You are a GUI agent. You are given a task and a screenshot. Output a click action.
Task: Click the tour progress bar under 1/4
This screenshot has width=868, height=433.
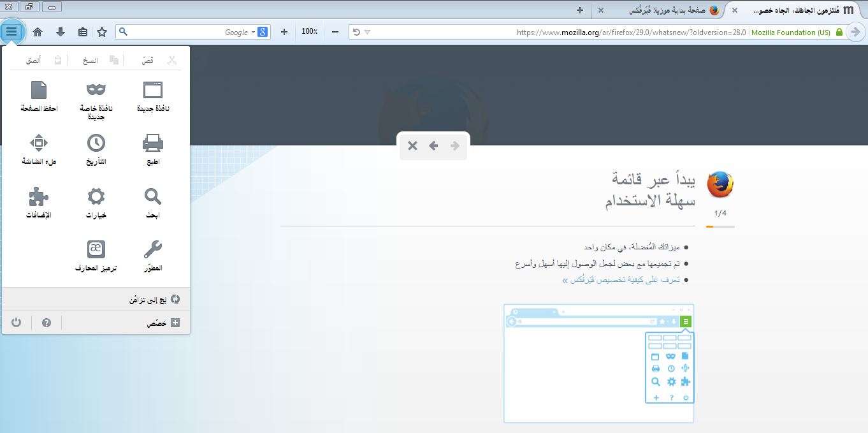pos(720,226)
